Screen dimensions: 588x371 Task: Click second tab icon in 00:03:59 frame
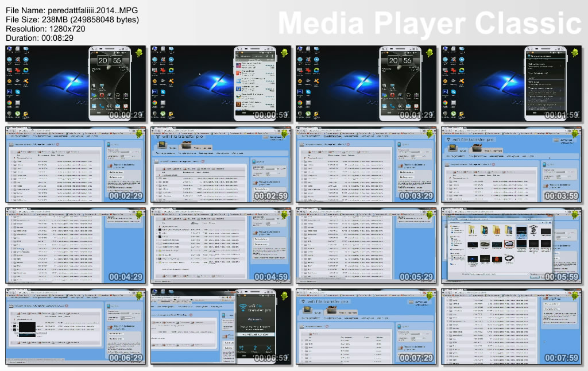(x=476, y=149)
